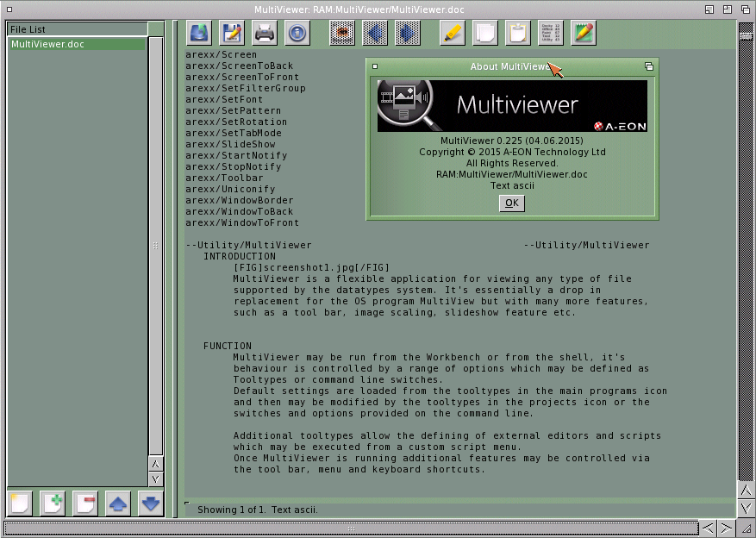756x538 pixels.
Task: Click the main window vertical scroll down arrow
Action: [747, 508]
